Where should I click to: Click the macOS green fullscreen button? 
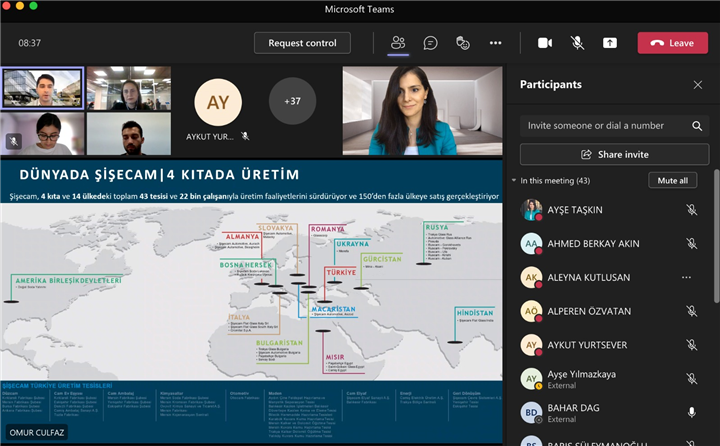click(33, 6)
